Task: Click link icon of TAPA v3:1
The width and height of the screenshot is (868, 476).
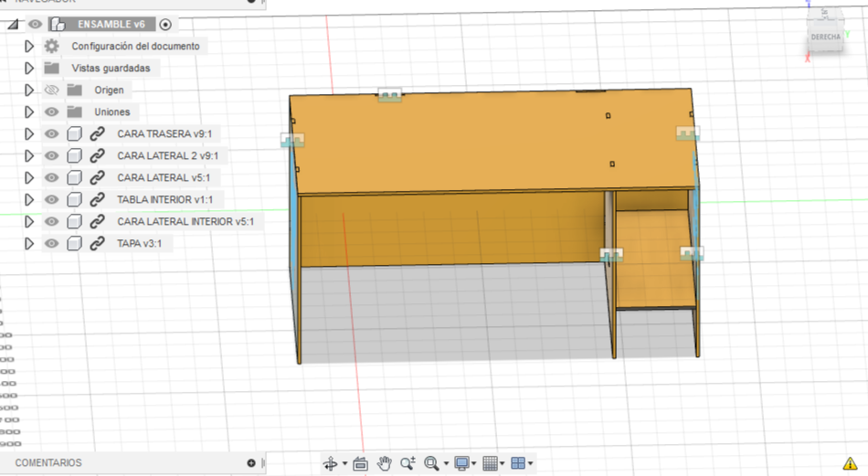Action: (x=98, y=244)
